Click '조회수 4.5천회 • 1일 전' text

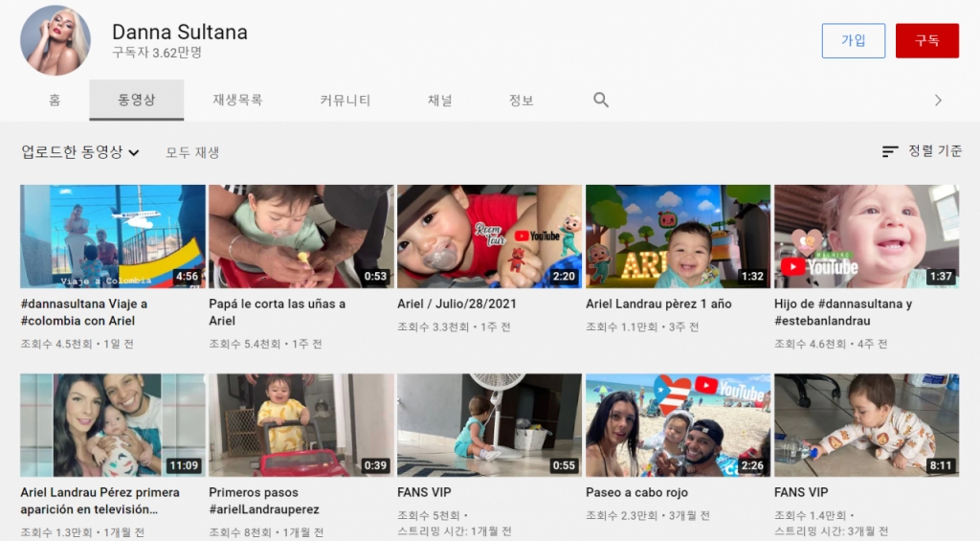point(77,344)
